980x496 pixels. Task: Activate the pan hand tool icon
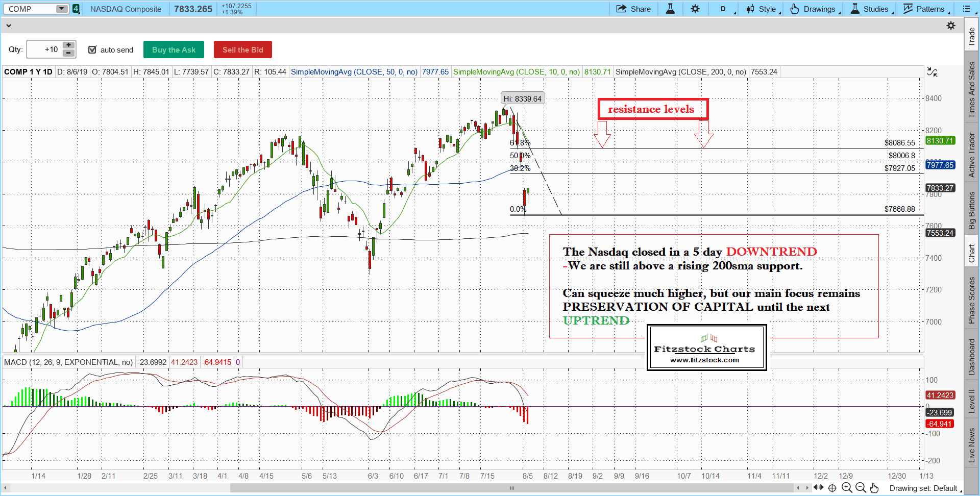tap(874, 488)
